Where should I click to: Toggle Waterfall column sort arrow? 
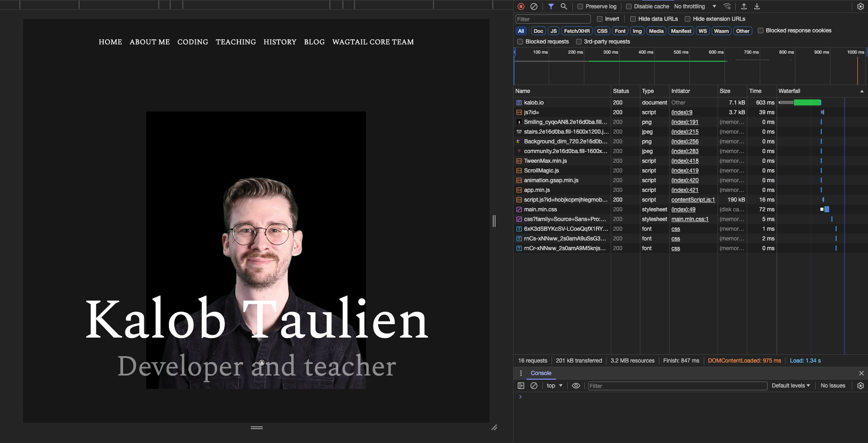[x=862, y=91]
